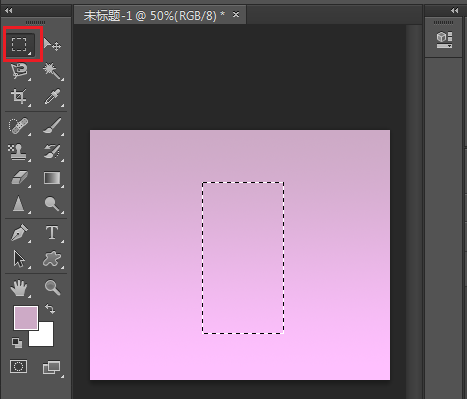The image size is (467, 399).
Task: Select the Rectangular Marquee tool
Action: [19, 44]
